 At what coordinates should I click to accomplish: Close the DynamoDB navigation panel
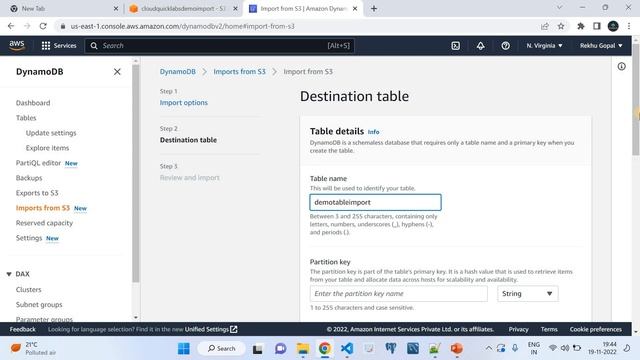[x=117, y=72]
